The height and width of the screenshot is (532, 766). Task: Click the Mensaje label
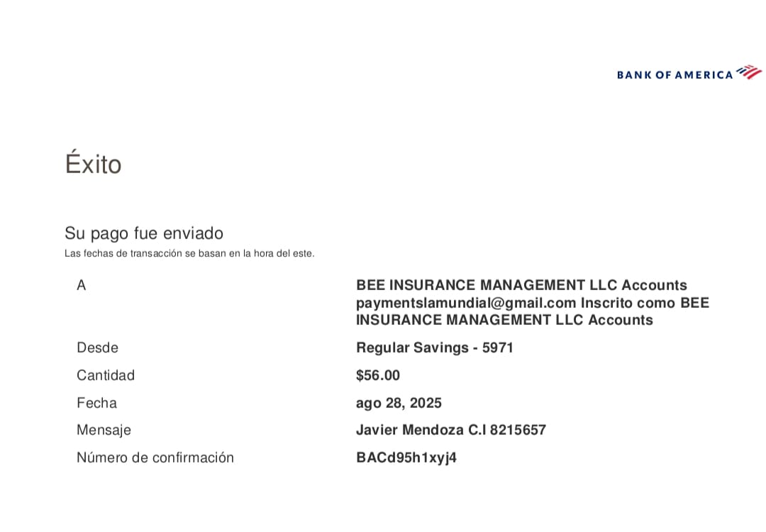tap(104, 430)
